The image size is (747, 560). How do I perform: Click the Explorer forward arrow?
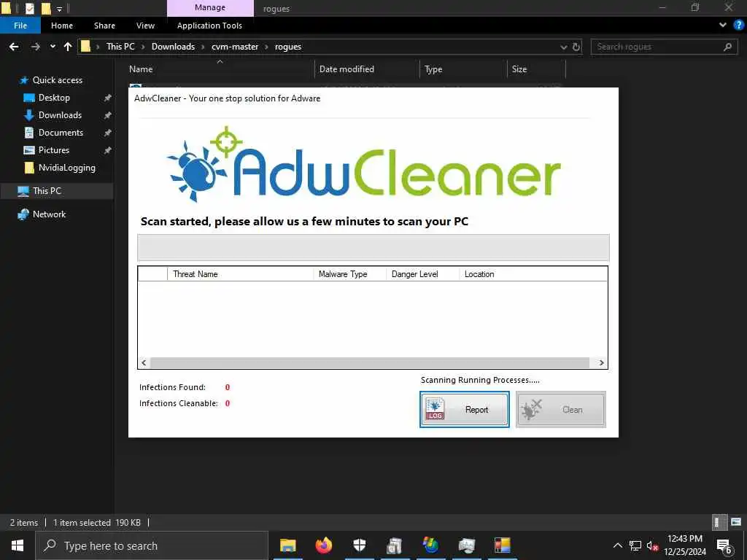tap(35, 47)
